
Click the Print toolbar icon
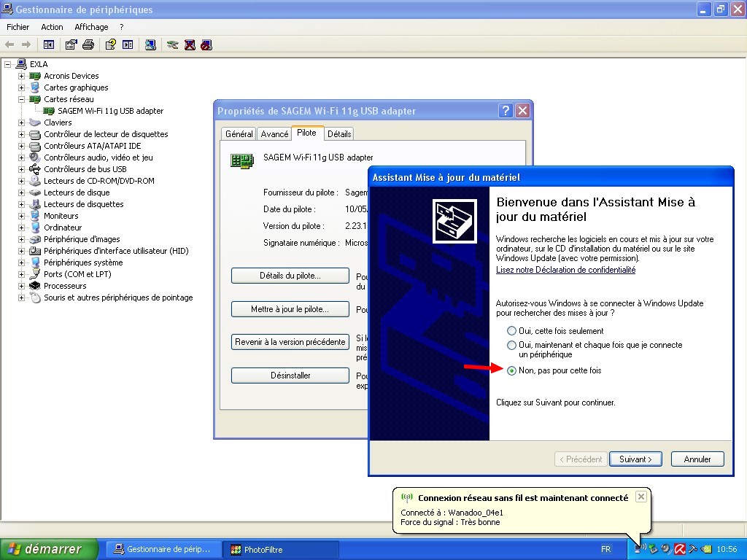coord(88,44)
